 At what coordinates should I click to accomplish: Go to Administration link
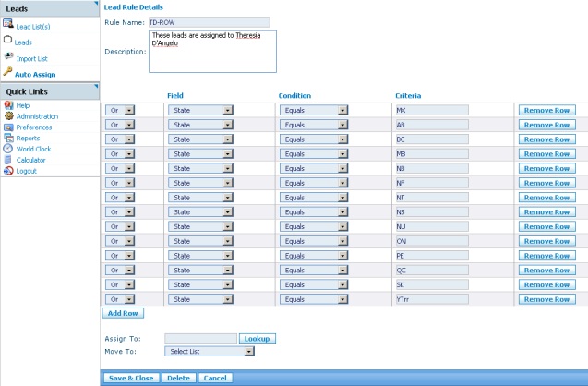(37, 116)
